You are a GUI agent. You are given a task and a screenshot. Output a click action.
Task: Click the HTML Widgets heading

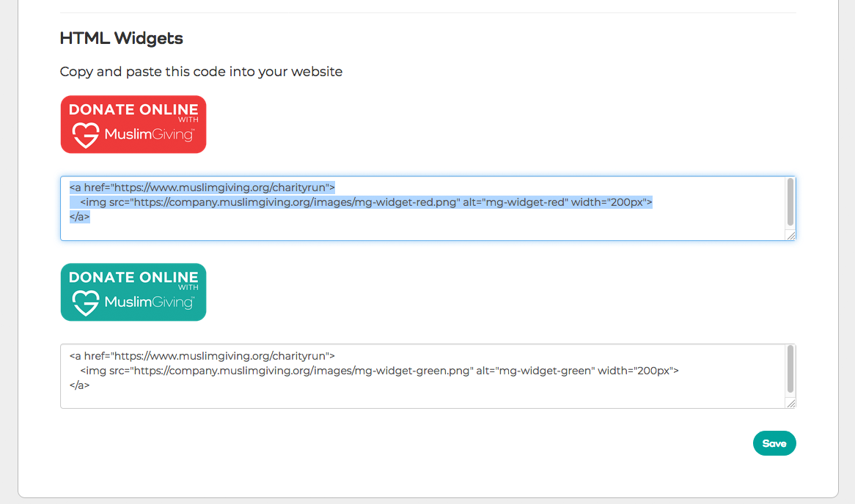click(x=121, y=38)
